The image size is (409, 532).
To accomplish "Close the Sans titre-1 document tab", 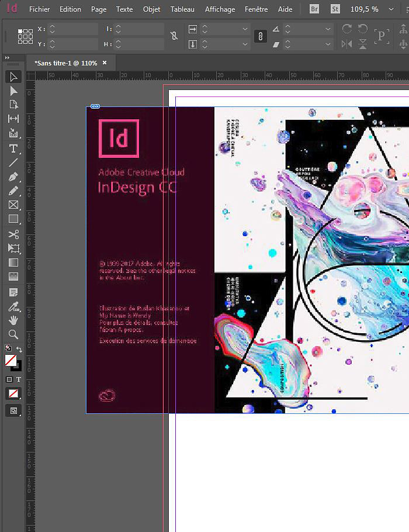I will coord(105,63).
